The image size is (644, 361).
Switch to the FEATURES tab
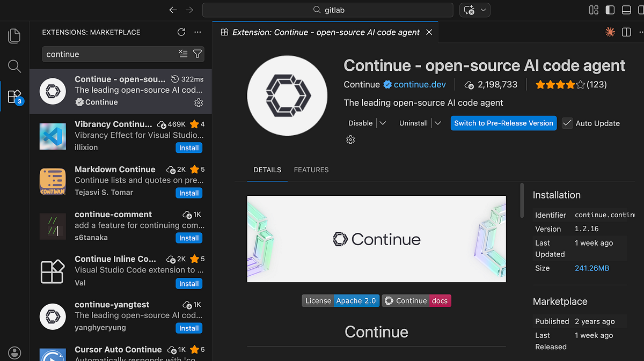click(x=311, y=170)
